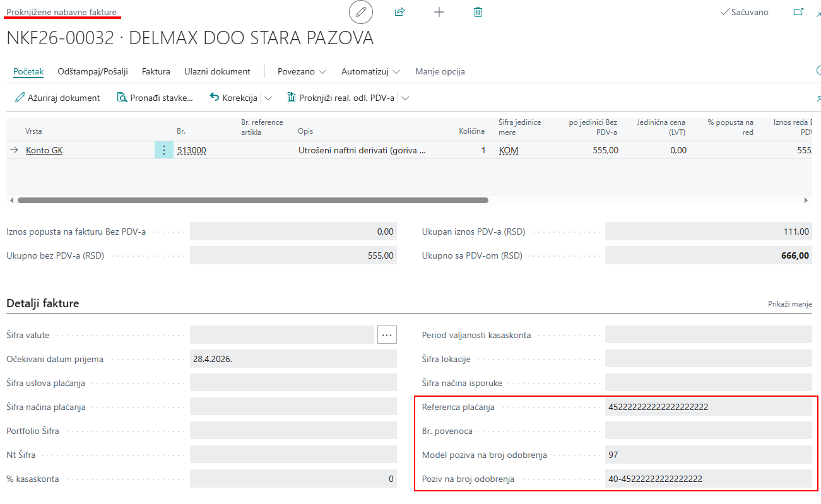Click Proknjiži real. odl. PDV-a action
Image resolution: width=821 pixels, height=504 pixels.
click(341, 98)
